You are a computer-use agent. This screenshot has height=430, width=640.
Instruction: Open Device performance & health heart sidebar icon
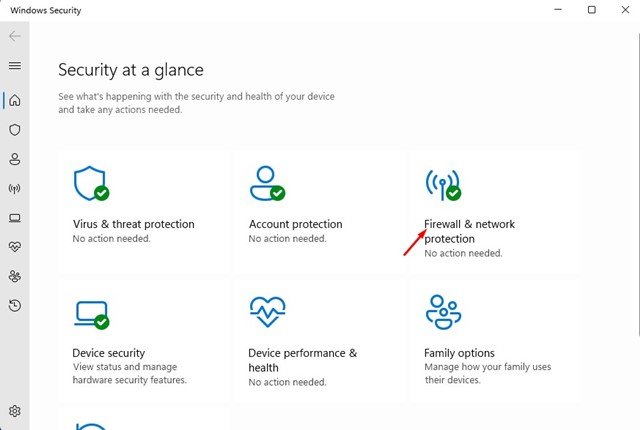pyautogui.click(x=15, y=247)
